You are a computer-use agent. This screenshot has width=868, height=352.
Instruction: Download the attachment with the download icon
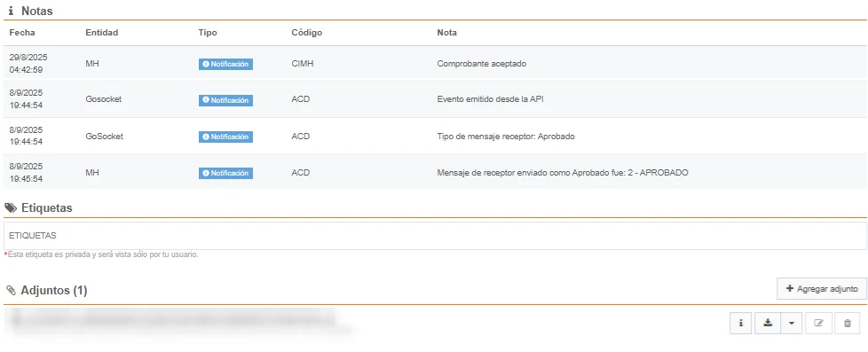[x=767, y=324]
